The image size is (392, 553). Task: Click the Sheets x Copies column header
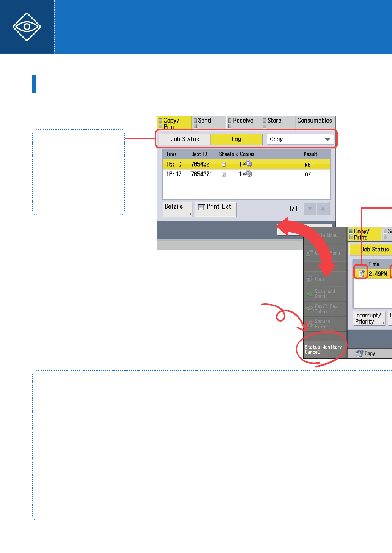click(x=237, y=154)
